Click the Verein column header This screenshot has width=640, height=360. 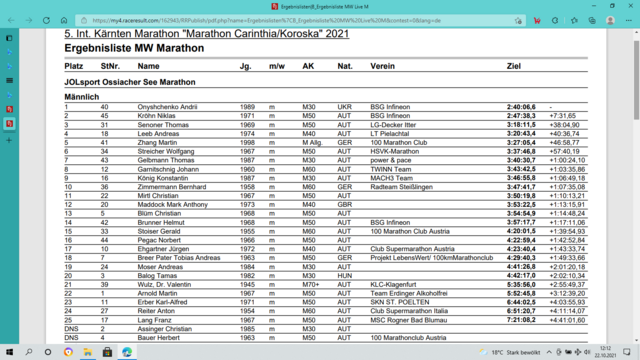pos(382,66)
